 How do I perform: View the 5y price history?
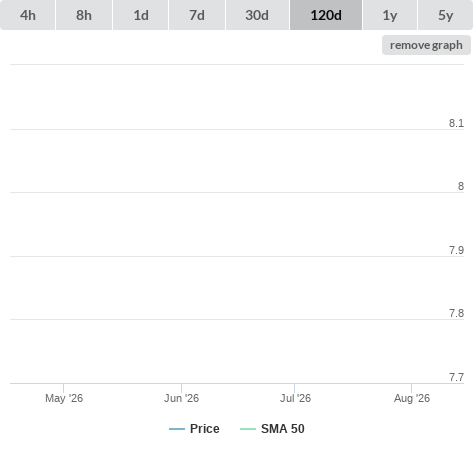(445, 15)
